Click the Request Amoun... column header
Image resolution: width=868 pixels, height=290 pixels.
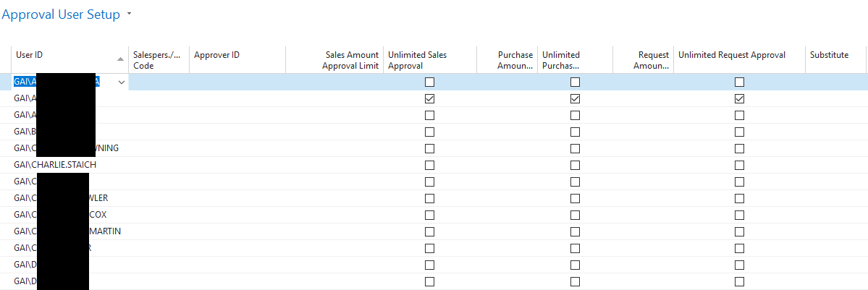click(643, 60)
